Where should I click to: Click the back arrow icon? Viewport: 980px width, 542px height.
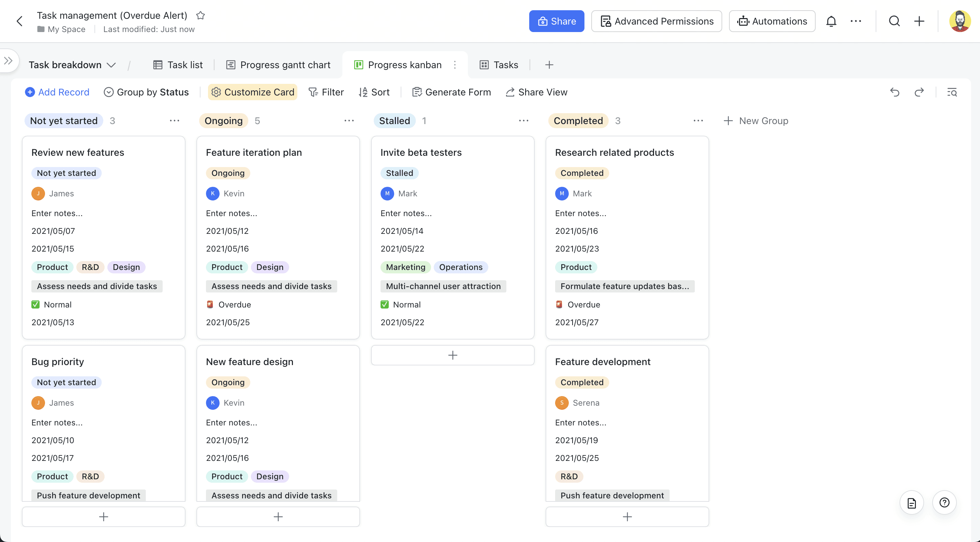(20, 21)
